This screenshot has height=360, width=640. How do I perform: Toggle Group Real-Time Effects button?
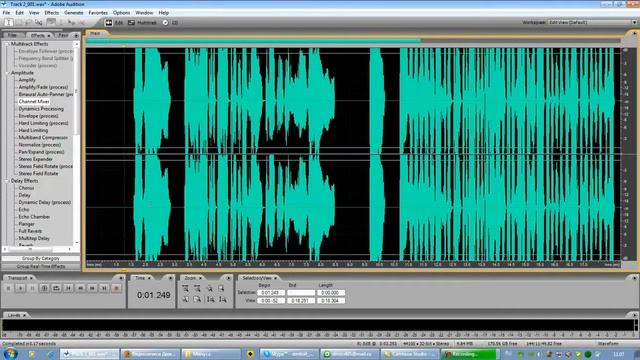41,266
